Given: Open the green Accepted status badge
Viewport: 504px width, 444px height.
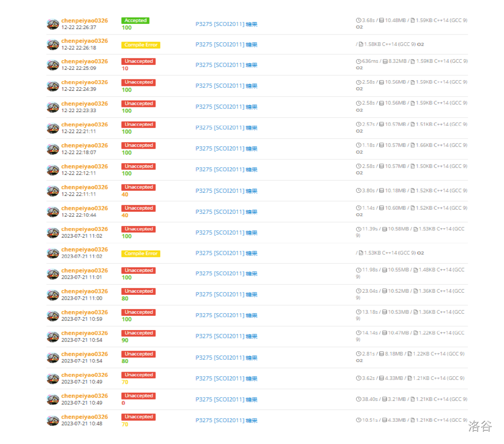Looking at the screenshot, I should [135, 21].
